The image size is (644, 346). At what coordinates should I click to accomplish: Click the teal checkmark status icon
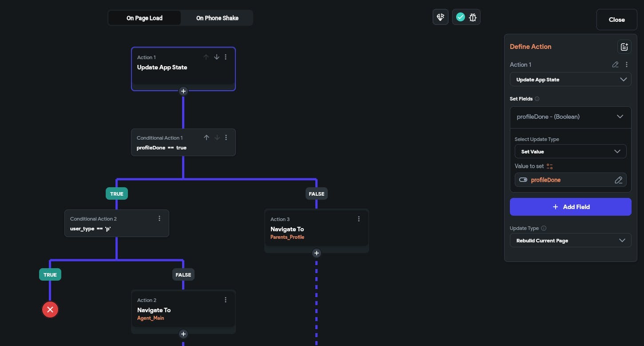click(x=461, y=17)
